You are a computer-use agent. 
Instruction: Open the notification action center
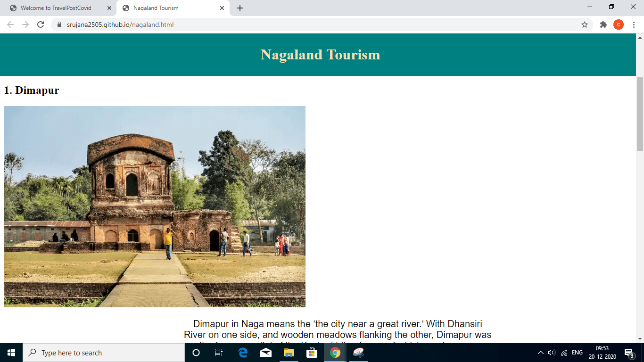pyautogui.click(x=629, y=353)
